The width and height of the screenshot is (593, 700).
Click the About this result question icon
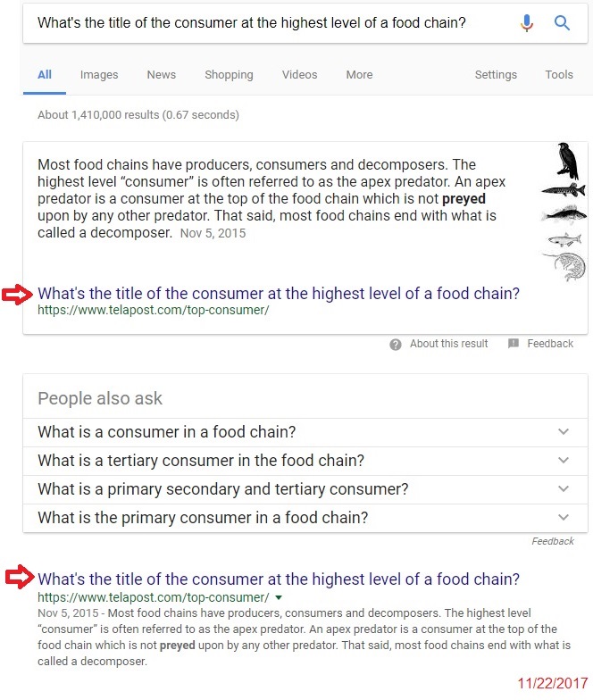point(395,345)
